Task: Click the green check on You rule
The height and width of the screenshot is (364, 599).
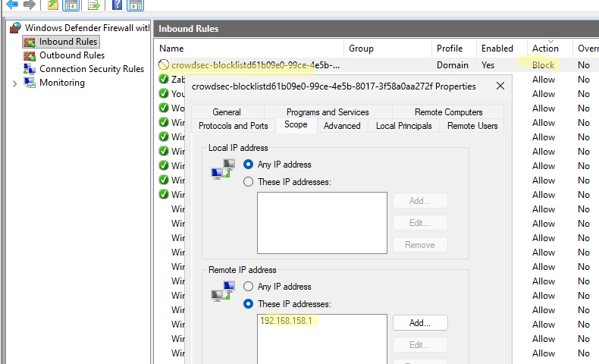Action: pyautogui.click(x=164, y=93)
